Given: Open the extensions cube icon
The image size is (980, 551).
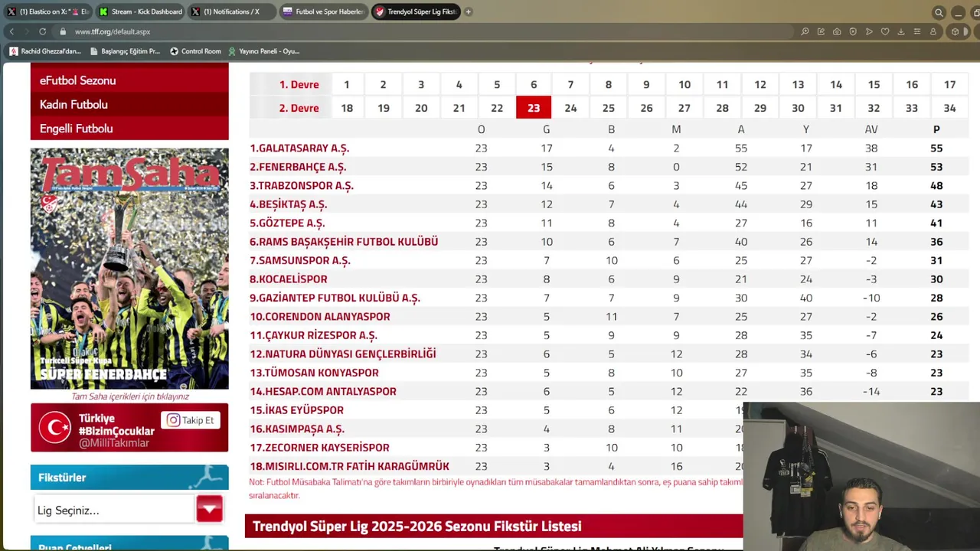Looking at the screenshot, I should point(955,31).
